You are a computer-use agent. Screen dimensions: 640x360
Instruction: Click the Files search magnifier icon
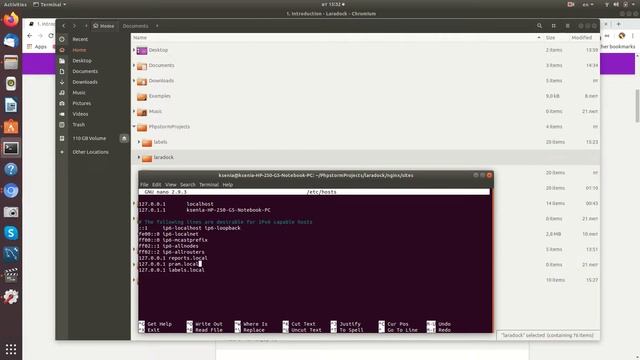coord(539,26)
